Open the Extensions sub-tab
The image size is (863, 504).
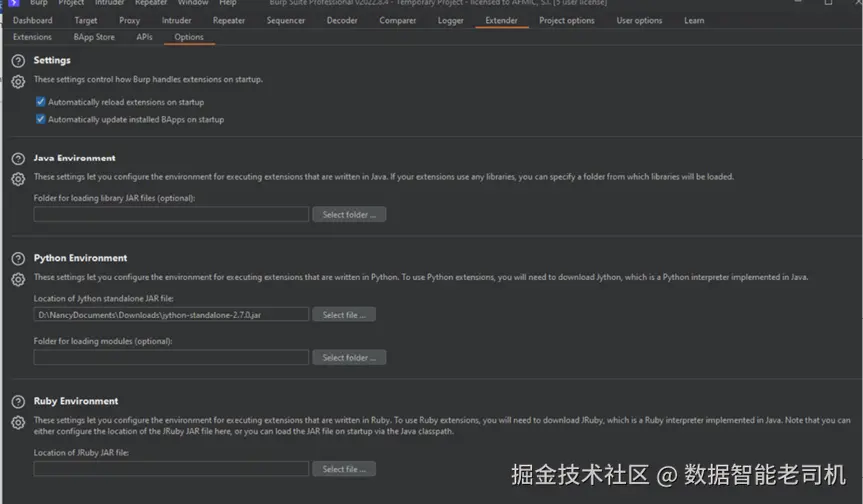tap(32, 37)
